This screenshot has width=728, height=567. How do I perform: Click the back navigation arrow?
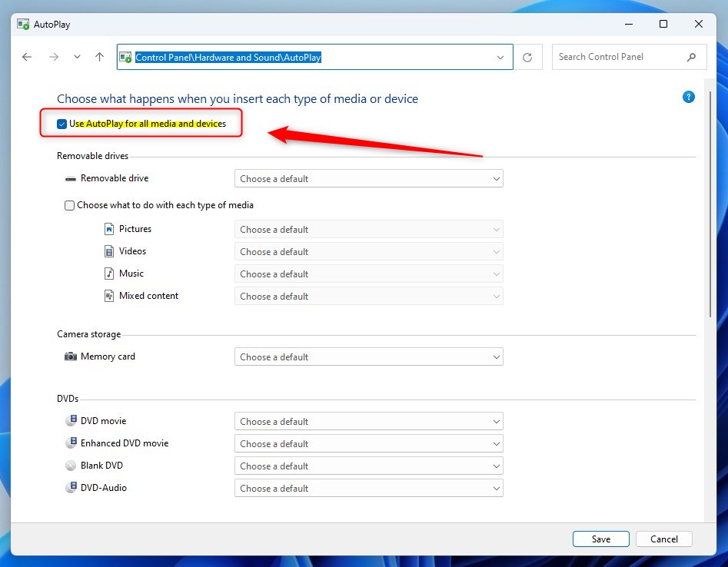click(27, 57)
